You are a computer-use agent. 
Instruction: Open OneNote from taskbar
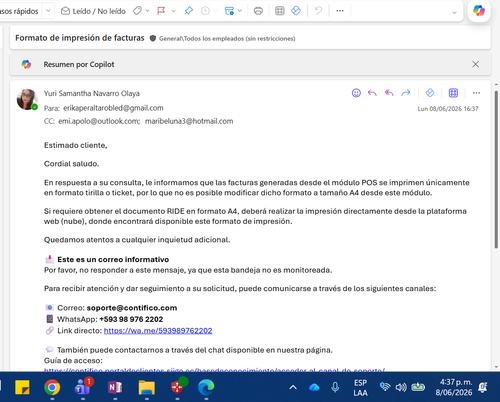tap(115, 387)
